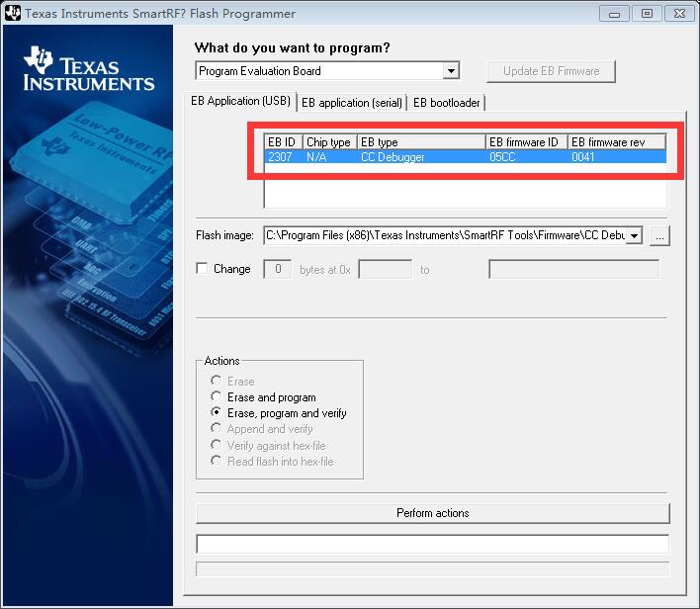Click the progress bar at bottom

[x=433, y=568]
